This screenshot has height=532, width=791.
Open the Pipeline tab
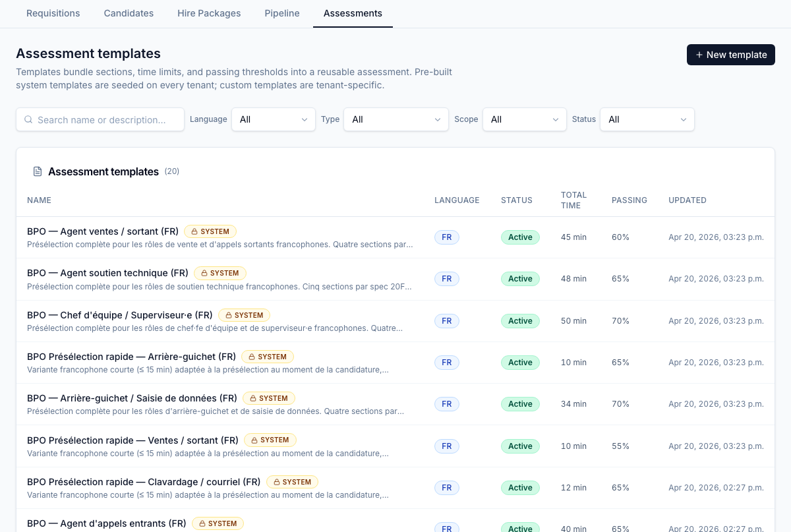point(282,13)
